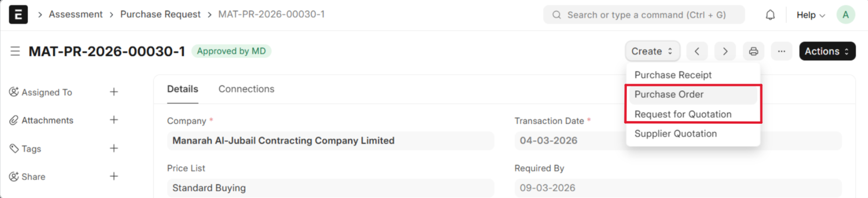The height and width of the screenshot is (198, 868).
Task: Collapse the Create dropdown button
Action: (652, 51)
